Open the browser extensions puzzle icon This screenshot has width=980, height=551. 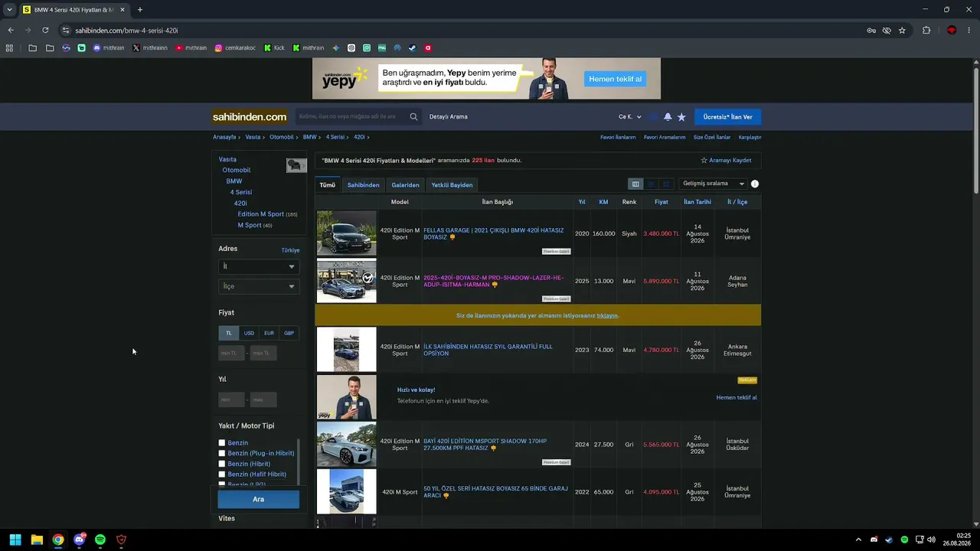926,31
